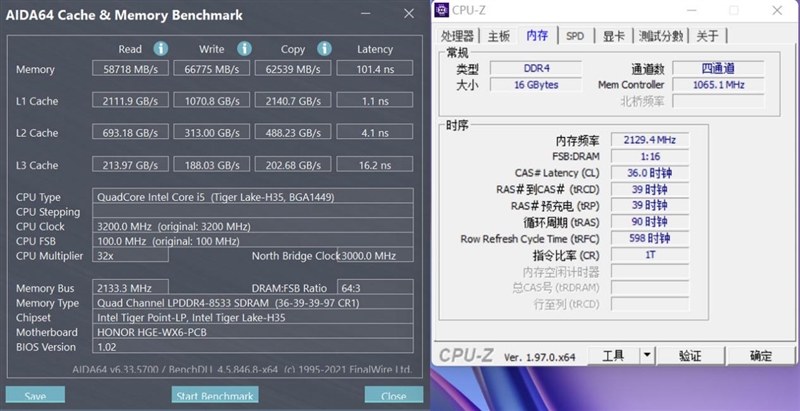Select L2 Cache Read value 693.18 GB/s
The height and width of the screenshot is (411, 800).
tap(130, 132)
